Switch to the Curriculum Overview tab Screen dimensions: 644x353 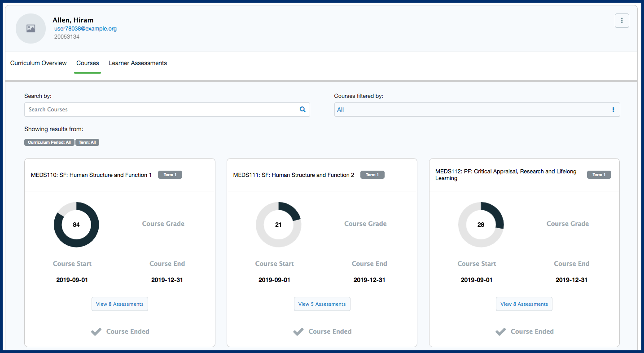click(39, 63)
